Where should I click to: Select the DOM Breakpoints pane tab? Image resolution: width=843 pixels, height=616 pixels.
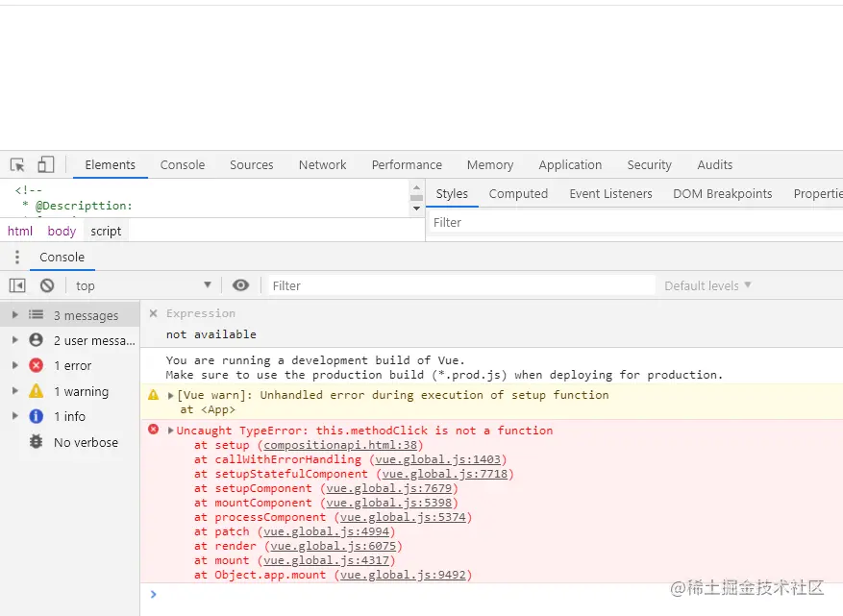pos(723,193)
